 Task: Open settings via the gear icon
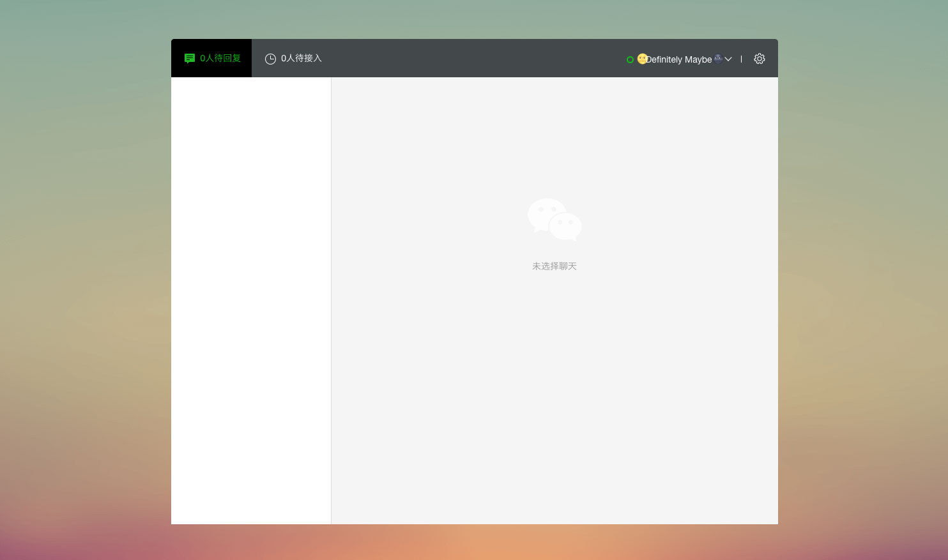759,59
